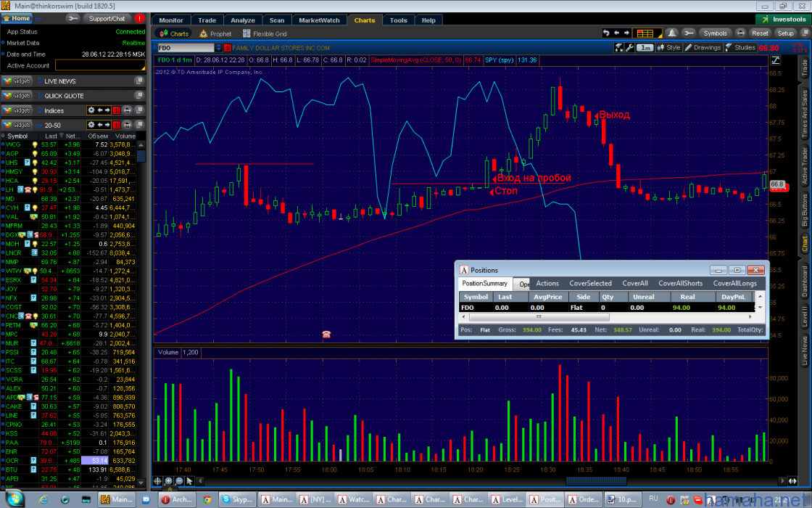Click the crosshair tool below the chart

(158, 481)
